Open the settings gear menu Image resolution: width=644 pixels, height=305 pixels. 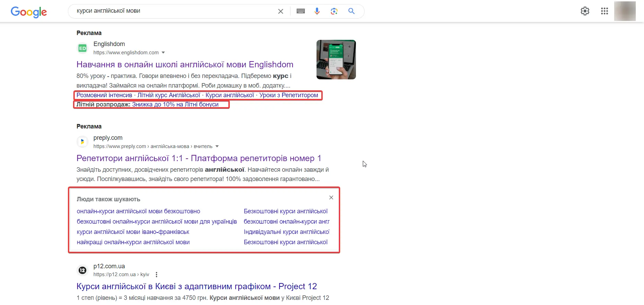pos(585,11)
